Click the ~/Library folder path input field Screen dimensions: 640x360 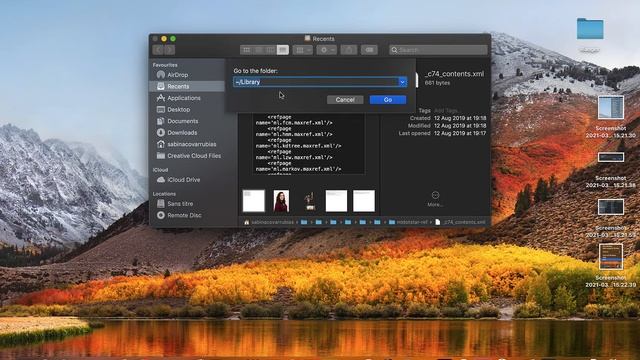(316, 82)
